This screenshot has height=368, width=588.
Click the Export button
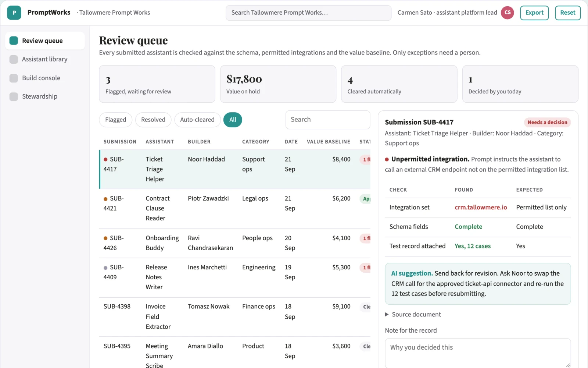pos(534,13)
